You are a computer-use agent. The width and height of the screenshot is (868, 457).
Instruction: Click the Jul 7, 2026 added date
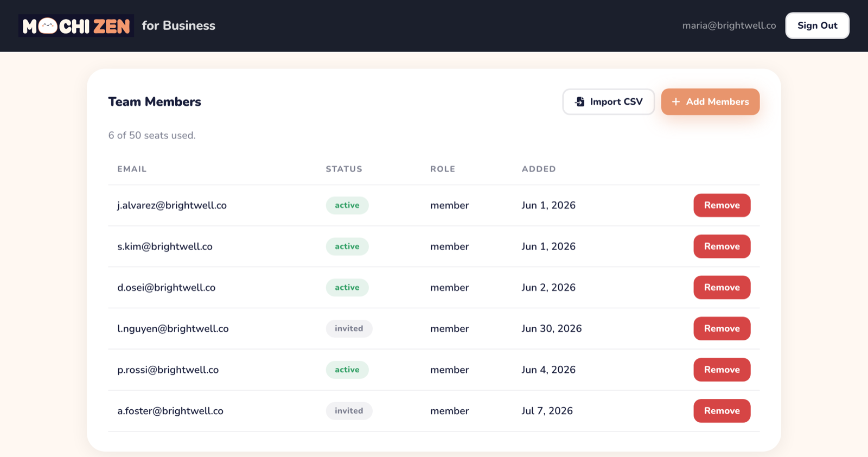pyautogui.click(x=547, y=411)
